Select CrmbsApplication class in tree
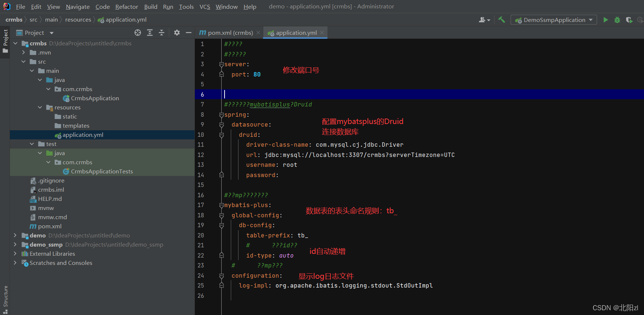The width and height of the screenshot is (644, 315). 95,98
